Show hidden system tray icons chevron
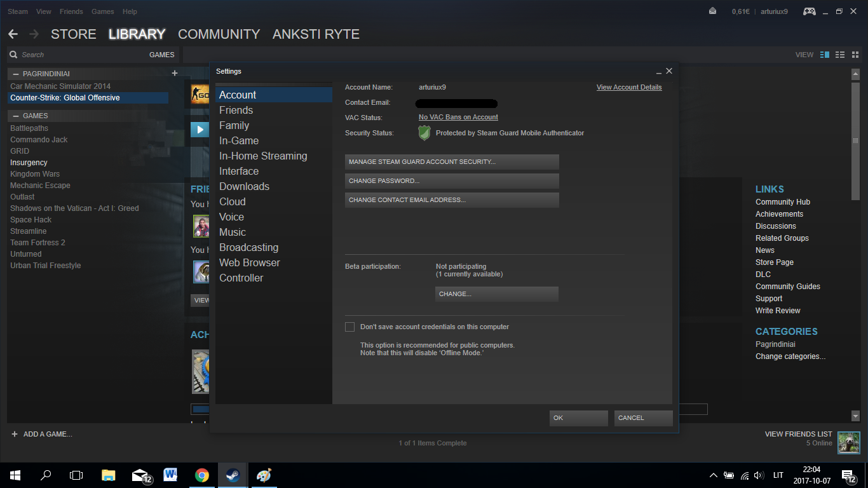The width and height of the screenshot is (868, 488). (713, 475)
